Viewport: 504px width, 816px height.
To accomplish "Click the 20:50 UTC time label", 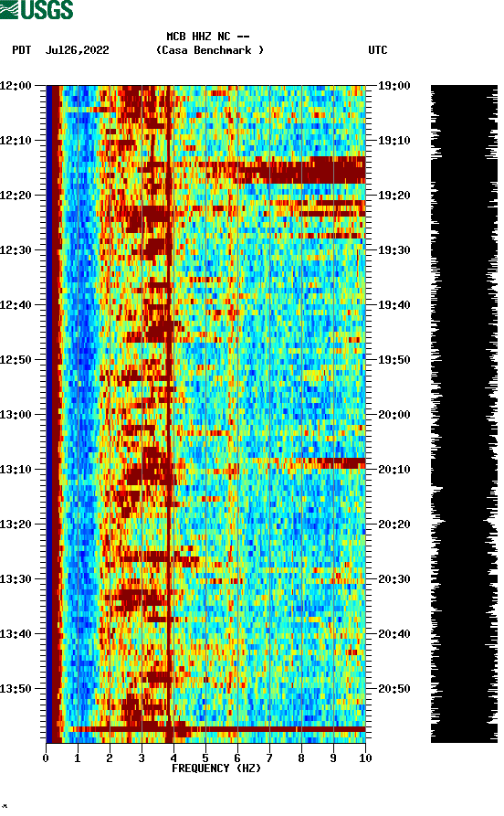I will pyautogui.click(x=394, y=689).
